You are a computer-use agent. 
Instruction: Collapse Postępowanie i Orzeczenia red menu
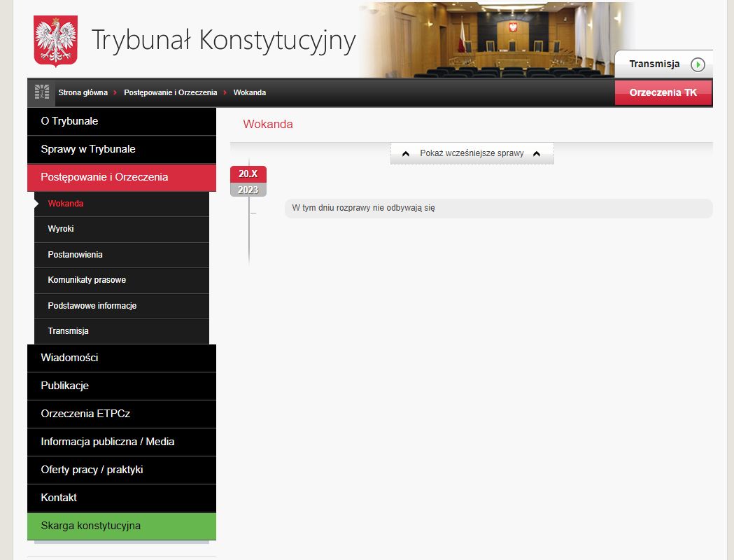pos(122,178)
